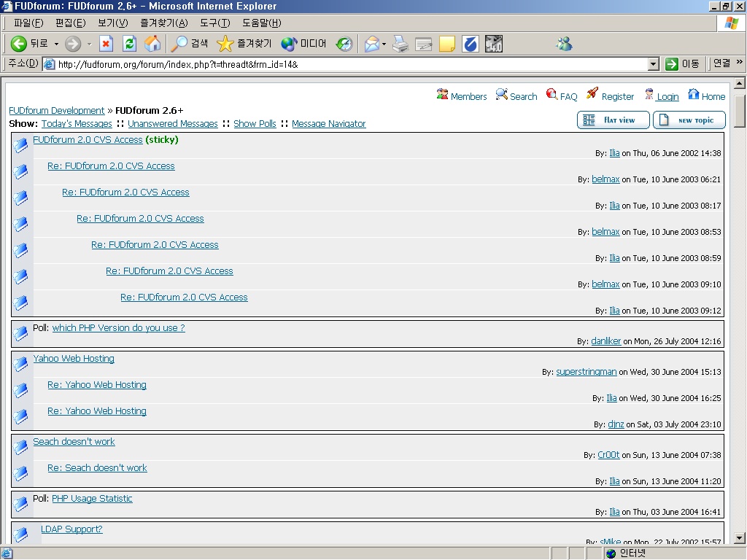Open poll 'which PHP Version do you use ?'
Screen dimensions: 747x560
119,327
